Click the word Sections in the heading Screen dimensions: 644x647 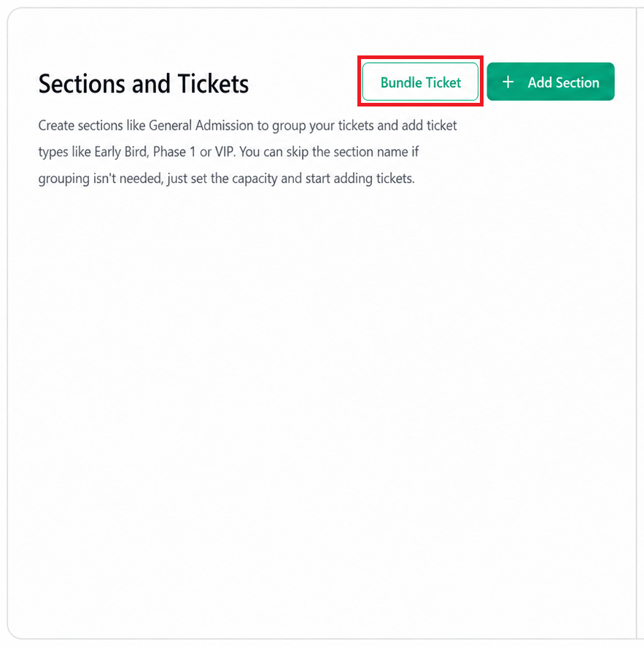82,84
